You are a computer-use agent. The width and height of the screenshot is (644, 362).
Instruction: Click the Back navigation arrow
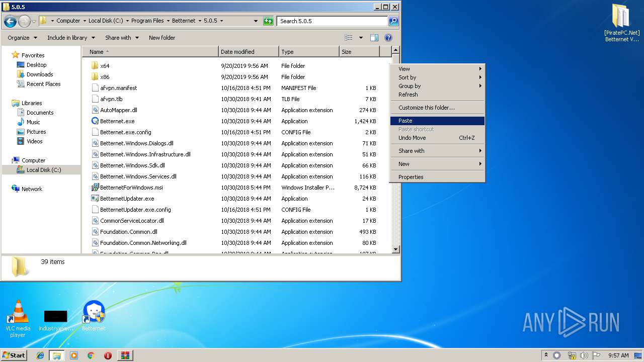[x=10, y=21]
